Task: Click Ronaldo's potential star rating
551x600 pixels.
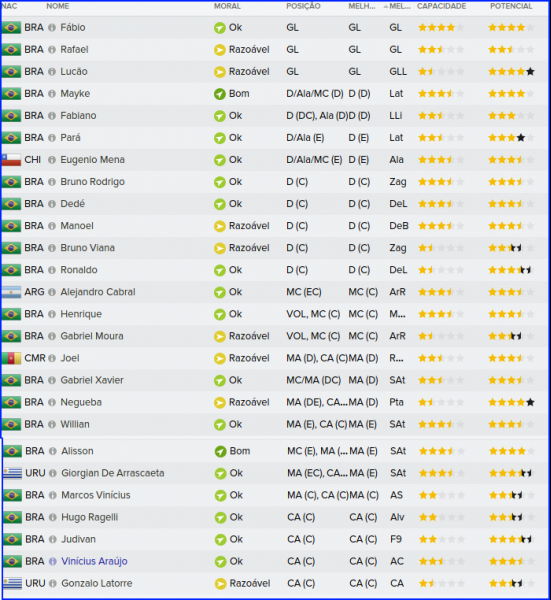Action: pos(511,270)
